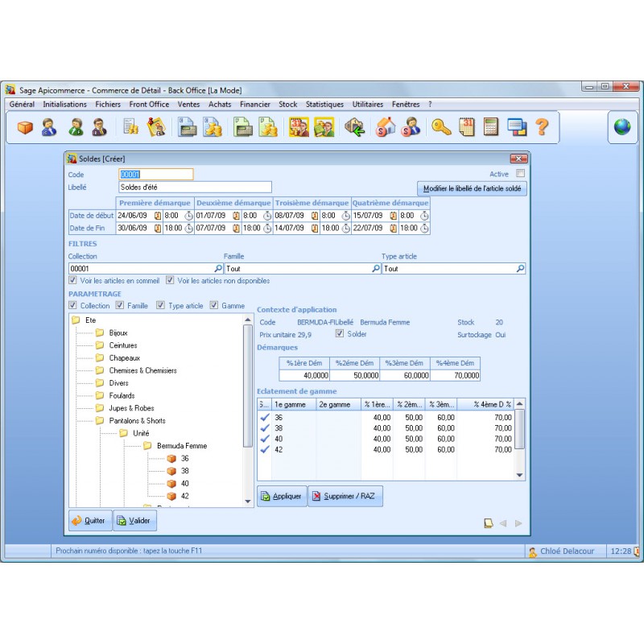Collapse the Ete tree folder
The image size is (644, 644).
point(76,320)
